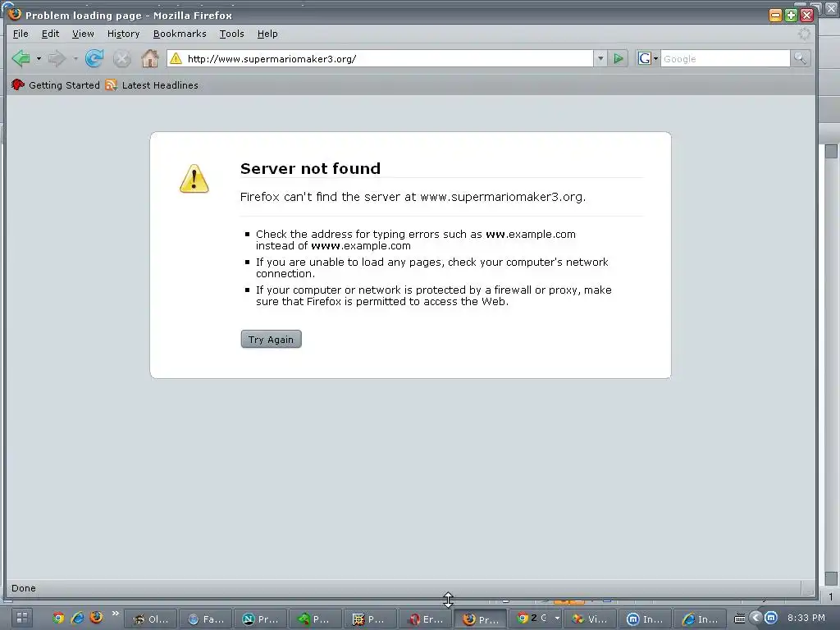Screen dimensions: 840x630
Task: Expand hidden tray icons arrow
Action: click(x=756, y=618)
